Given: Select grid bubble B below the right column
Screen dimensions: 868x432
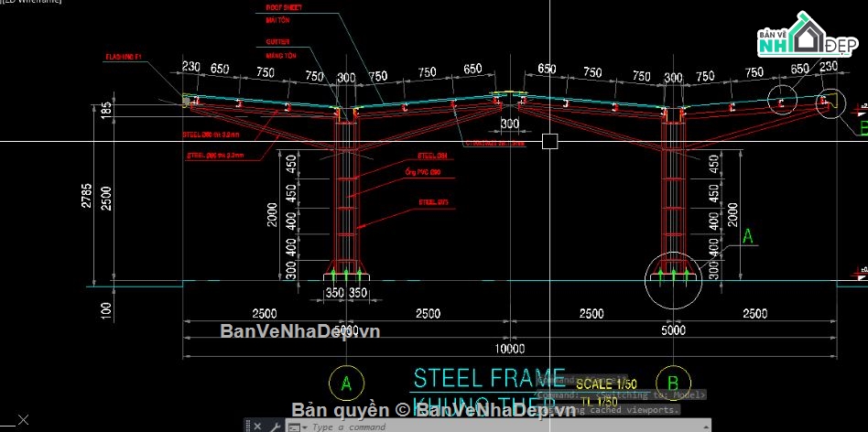Looking at the screenshot, I should [673, 383].
